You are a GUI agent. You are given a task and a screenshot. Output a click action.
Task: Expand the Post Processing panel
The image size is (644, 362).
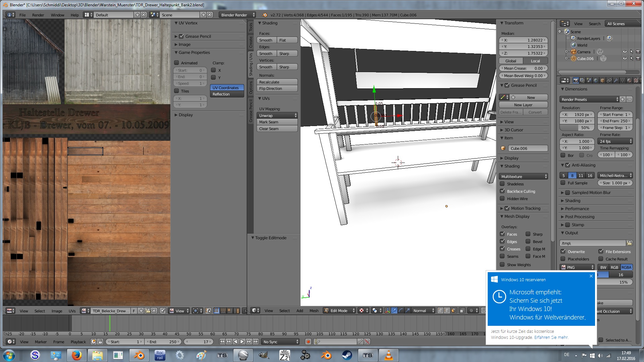pos(579,217)
